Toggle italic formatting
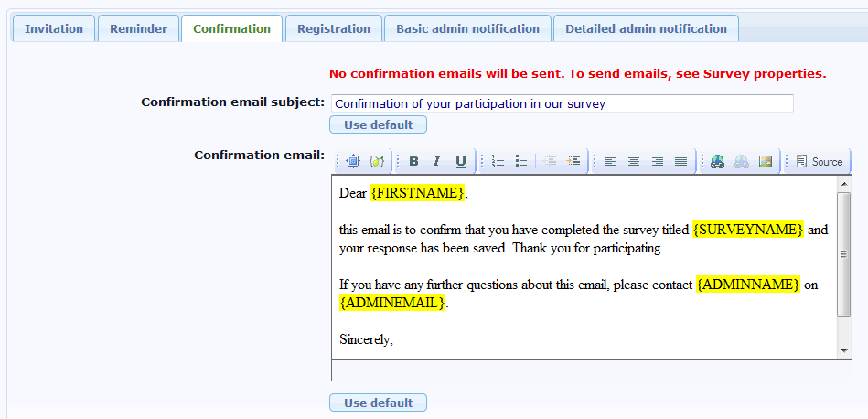The image size is (868, 419). [437, 161]
